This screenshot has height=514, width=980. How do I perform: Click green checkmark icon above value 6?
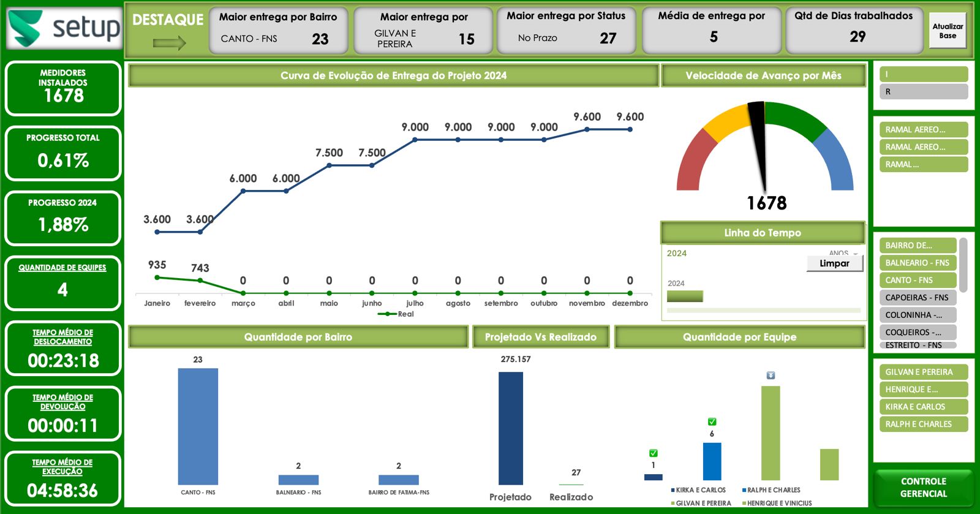[712, 421]
